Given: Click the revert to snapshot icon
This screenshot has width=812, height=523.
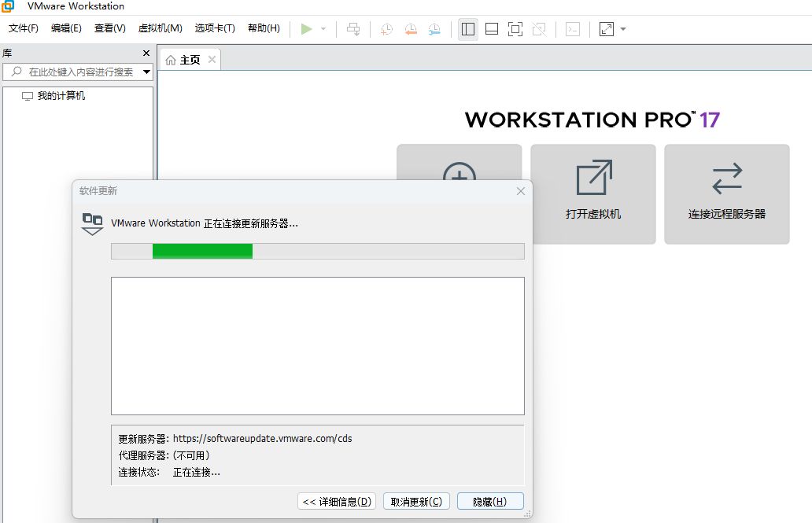Looking at the screenshot, I should coord(411,29).
